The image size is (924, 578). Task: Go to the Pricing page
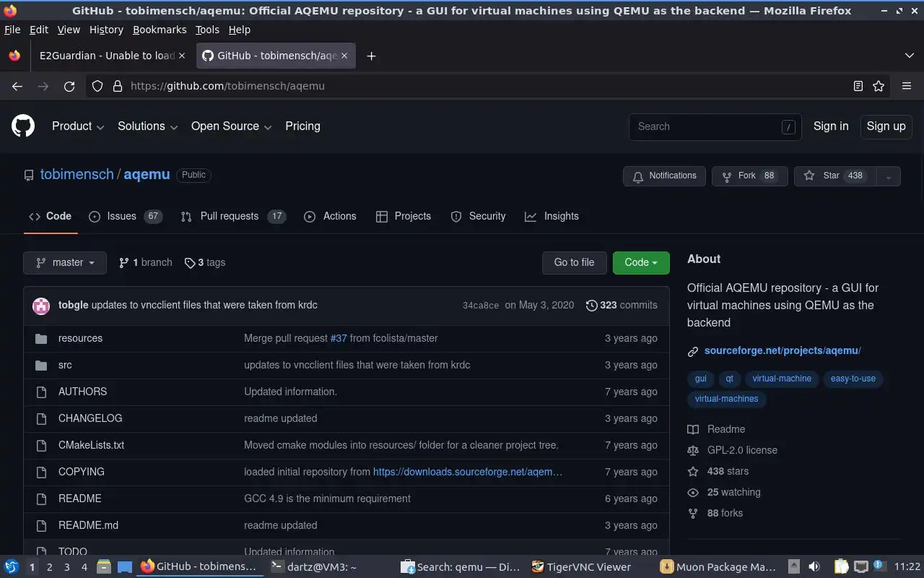coord(302,126)
